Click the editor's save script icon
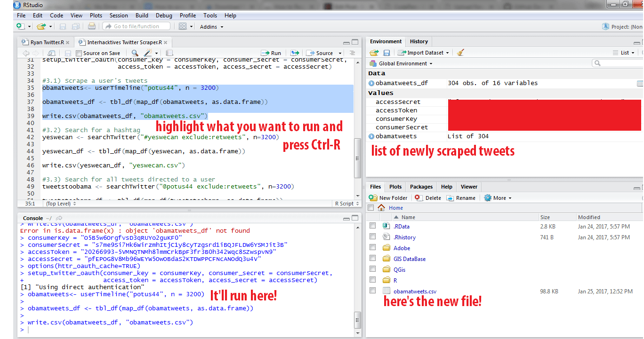The width and height of the screenshot is (644, 339). 68,53
